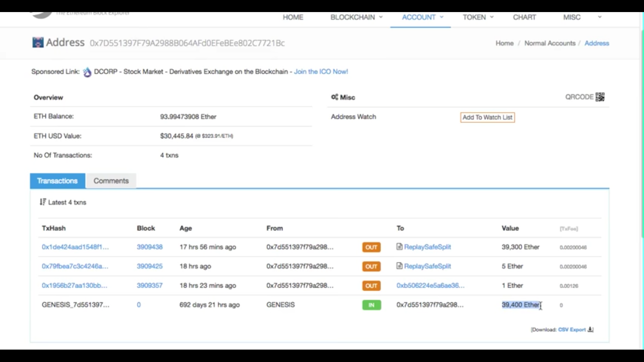This screenshot has width=644, height=362.
Task: Click Add To Watch List button
Action: 487,117
